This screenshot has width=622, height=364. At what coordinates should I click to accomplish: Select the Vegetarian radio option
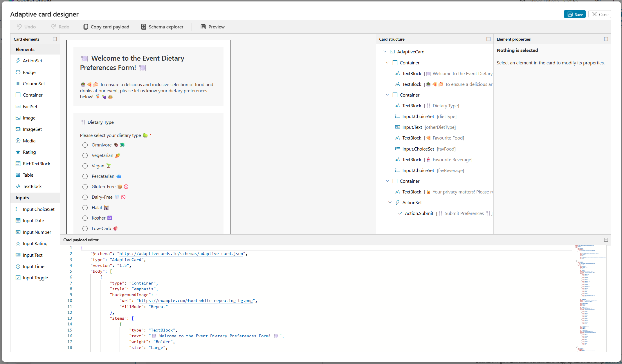point(85,155)
